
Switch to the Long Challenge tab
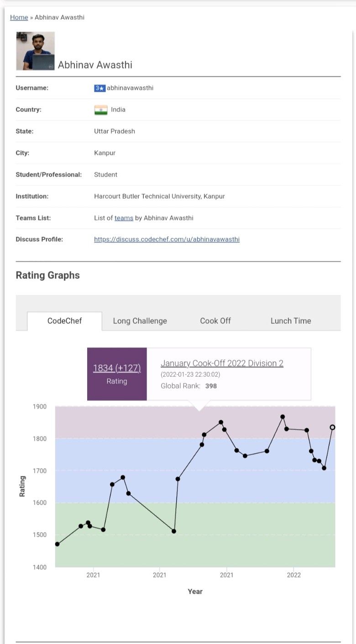140,321
